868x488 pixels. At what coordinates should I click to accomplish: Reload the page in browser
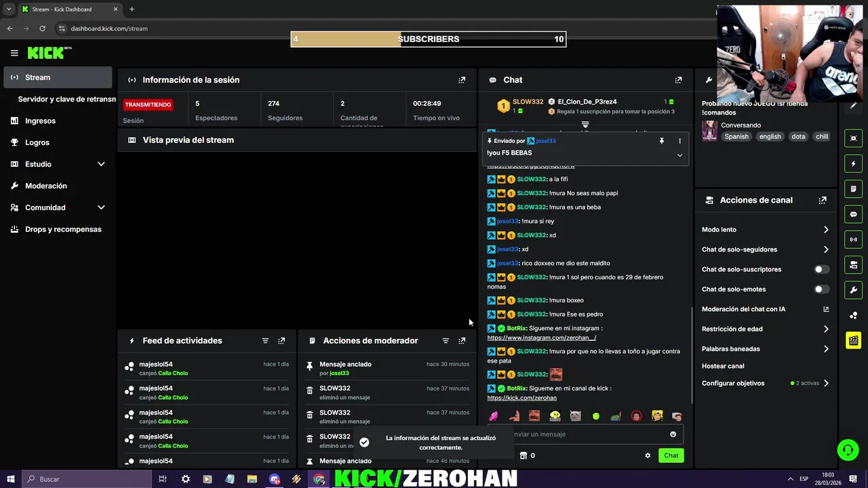(x=42, y=28)
